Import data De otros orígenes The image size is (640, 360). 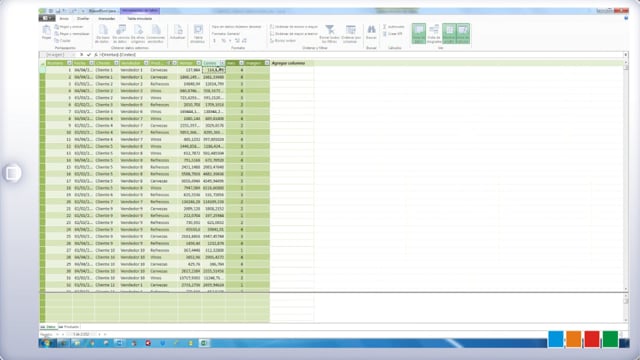(138, 33)
